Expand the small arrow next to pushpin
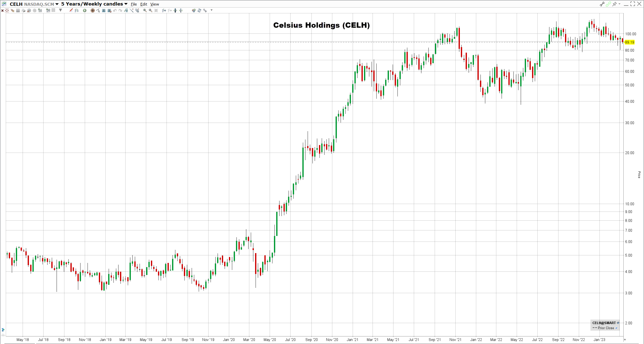 619,4
